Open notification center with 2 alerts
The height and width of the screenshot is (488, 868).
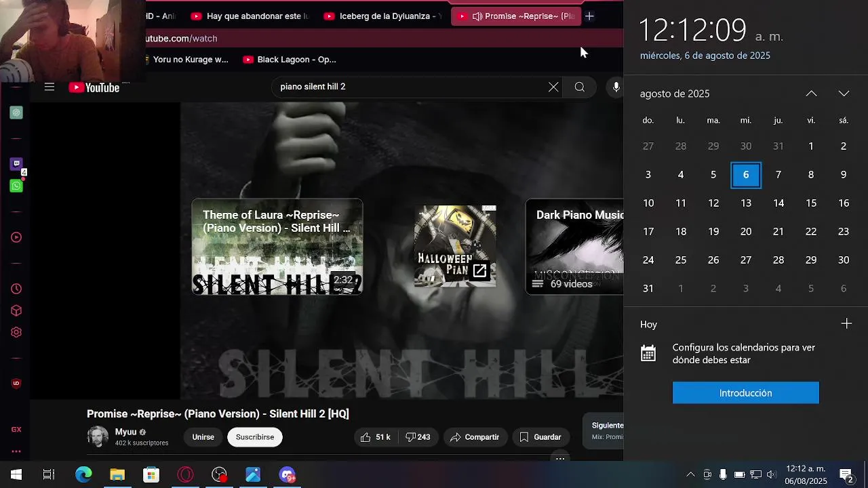(x=846, y=474)
